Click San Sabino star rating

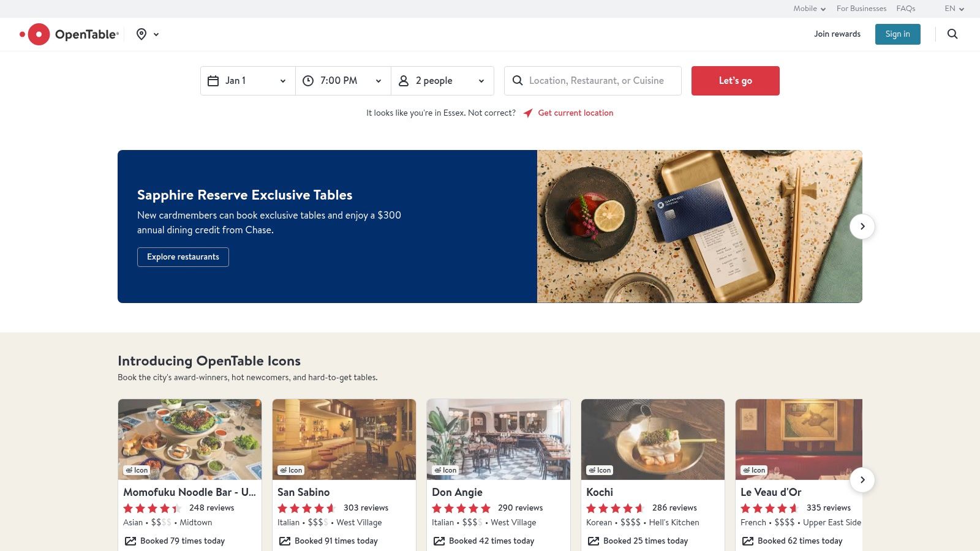coord(307,508)
